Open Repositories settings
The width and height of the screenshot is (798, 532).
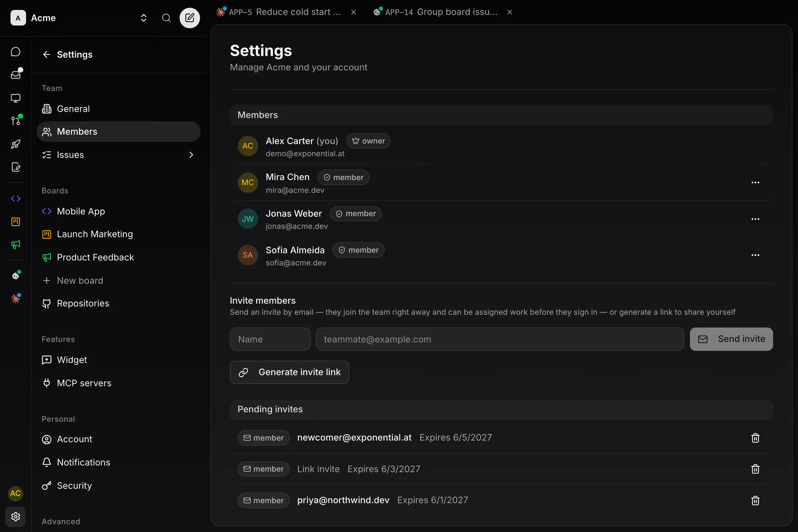click(118, 303)
